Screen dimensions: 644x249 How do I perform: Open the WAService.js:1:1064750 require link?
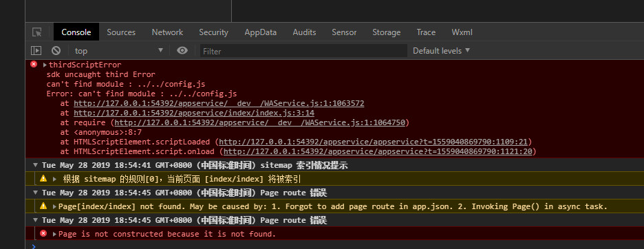259,122
